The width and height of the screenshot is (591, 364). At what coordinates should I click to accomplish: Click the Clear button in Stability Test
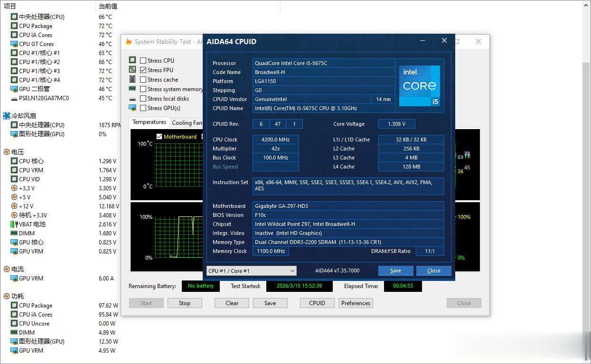point(232,303)
